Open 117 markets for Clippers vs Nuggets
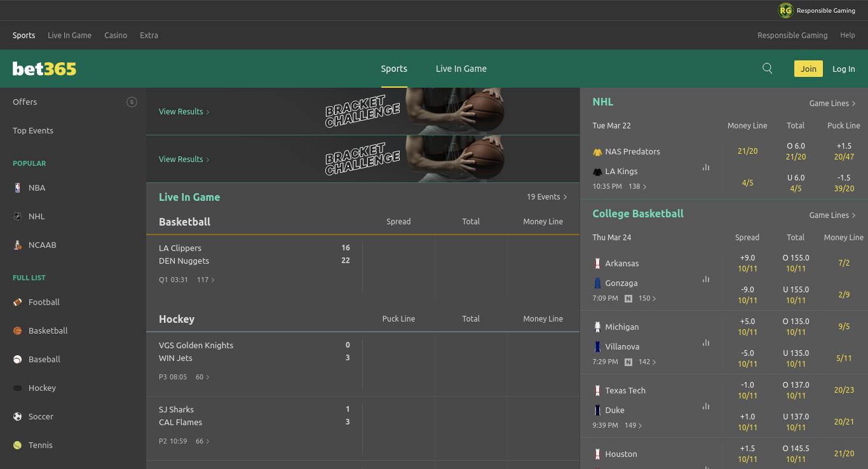The width and height of the screenshot is (868, 469). pyautogui.click(x=206, y=280)
